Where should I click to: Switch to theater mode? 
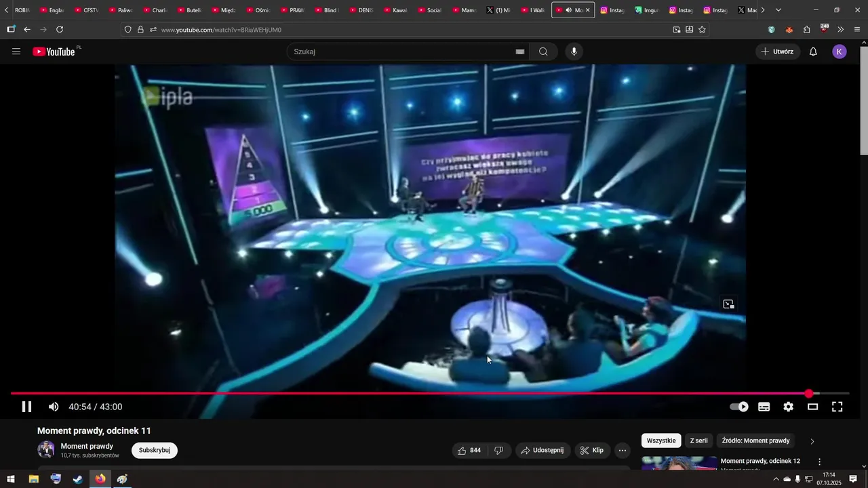812,407
